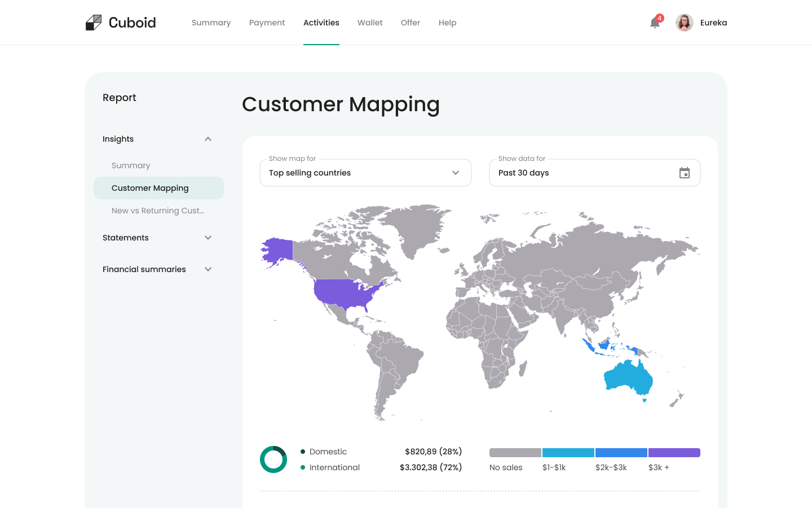Image resolution: width=812 pixels, height=508 pixels.
Task: Open the Offer page
Action: [x=411, y=23]
